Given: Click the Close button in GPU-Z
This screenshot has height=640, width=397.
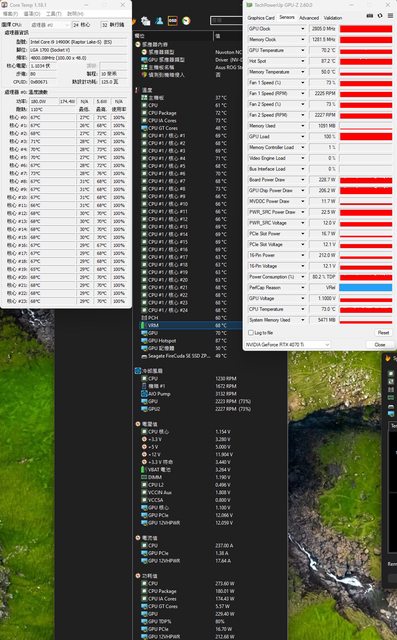Looking at the screenshot, I should click(x=380, y=345).
